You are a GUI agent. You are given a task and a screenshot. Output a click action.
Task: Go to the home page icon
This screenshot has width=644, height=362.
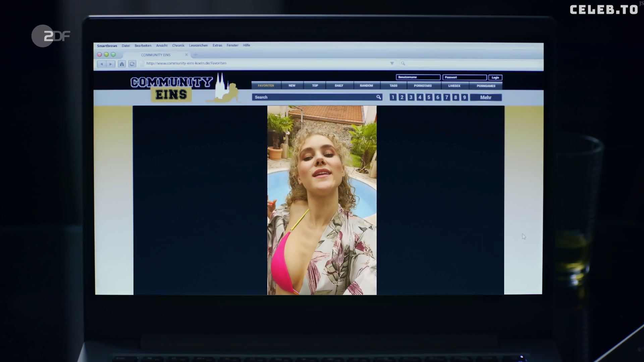coord(122,64)
